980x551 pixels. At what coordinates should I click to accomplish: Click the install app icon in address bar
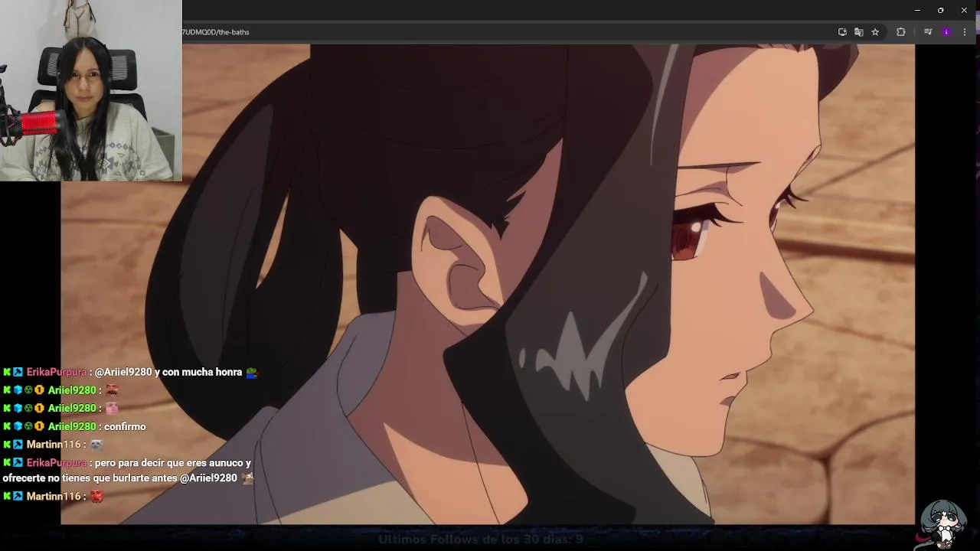point(842,32)
